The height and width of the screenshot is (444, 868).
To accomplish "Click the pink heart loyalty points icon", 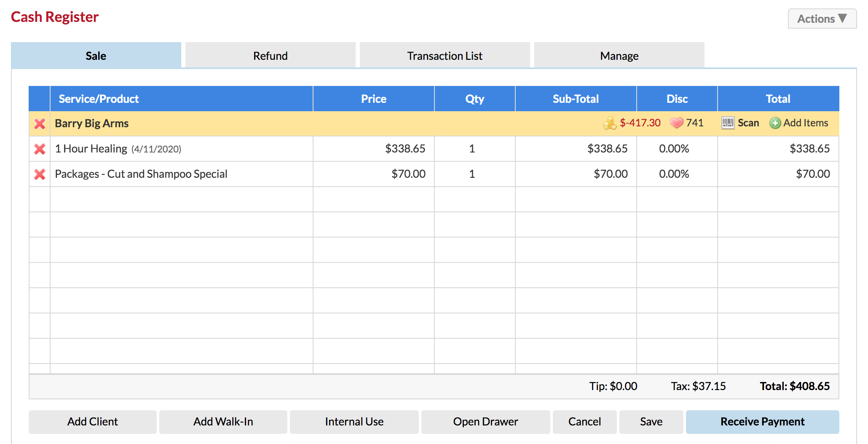I will [676, 123].
